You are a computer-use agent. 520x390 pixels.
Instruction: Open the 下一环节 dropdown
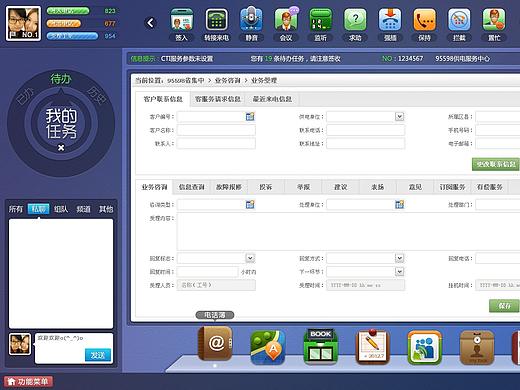[x=399, y=272]
